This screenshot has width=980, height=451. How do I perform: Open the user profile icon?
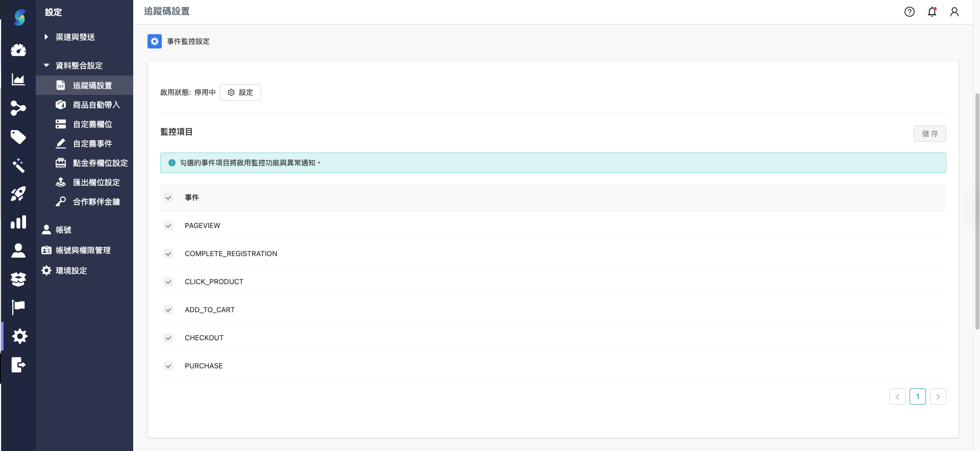tap(954, 12)
